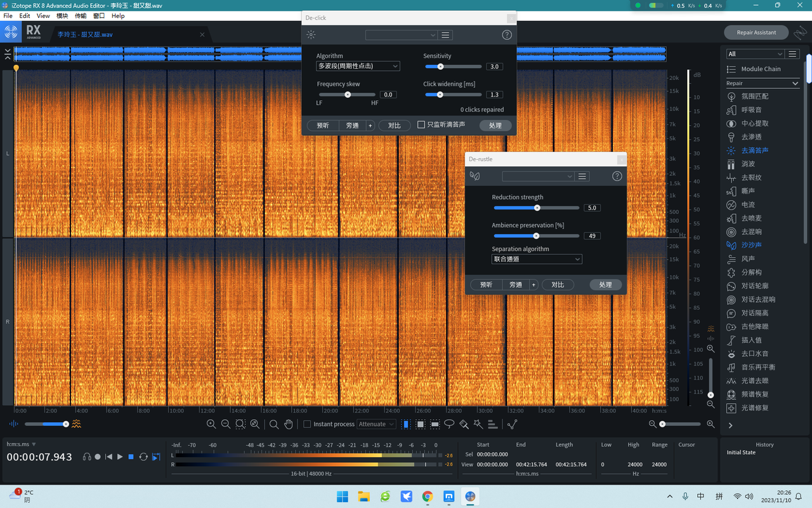
Task: Open the Separation algorithm dropdown
Action: click(x=537, y=259)
